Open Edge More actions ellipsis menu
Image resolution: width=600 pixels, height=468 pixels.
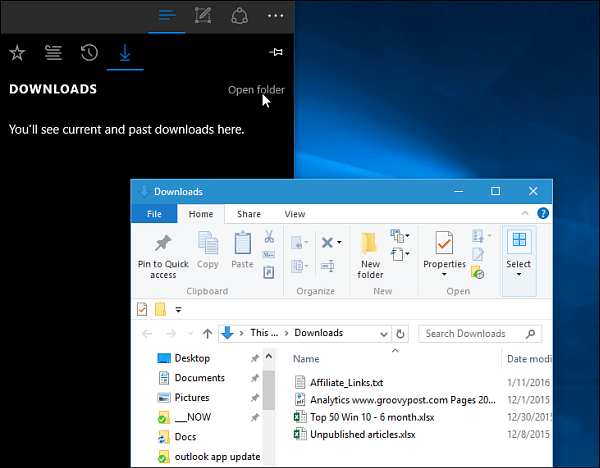[x=276, y=16]
